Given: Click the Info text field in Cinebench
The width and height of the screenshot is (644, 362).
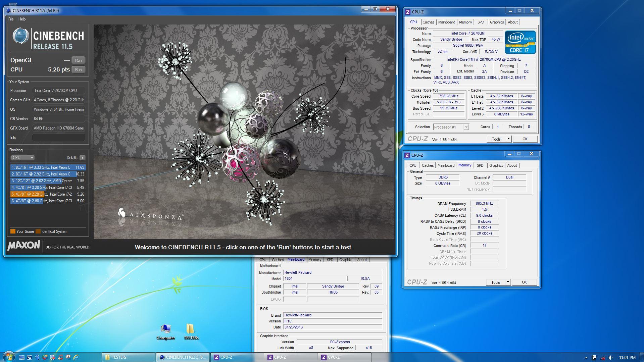Looking at the screenshot, I should point(58,138).
